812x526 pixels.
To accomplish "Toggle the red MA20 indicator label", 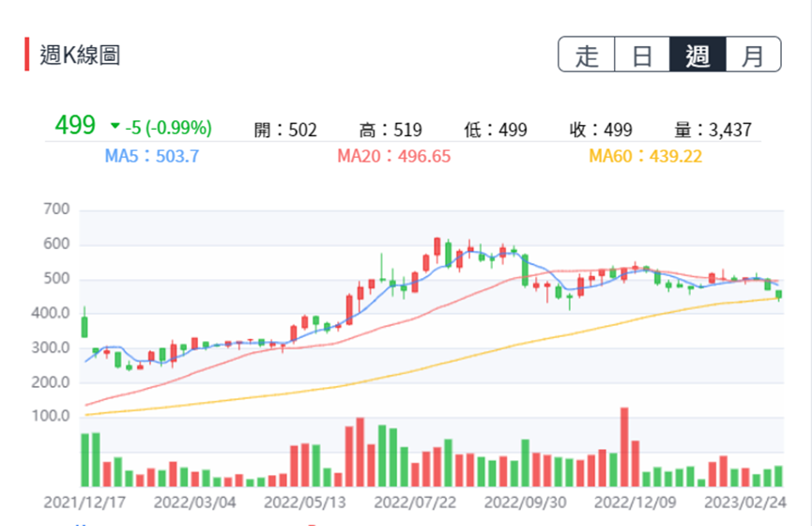I will (x=394, y=157).
